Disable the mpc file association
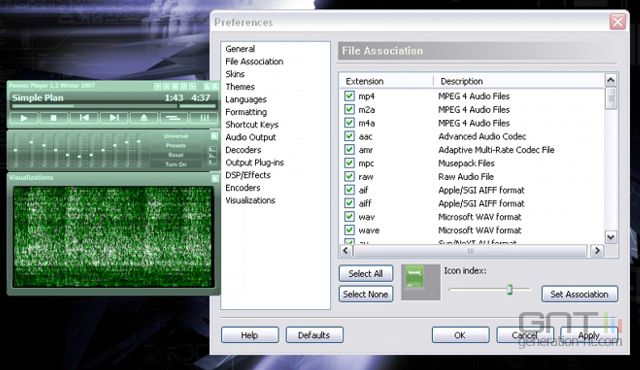This screenshot has width=640, height=370. pos(349,163)
